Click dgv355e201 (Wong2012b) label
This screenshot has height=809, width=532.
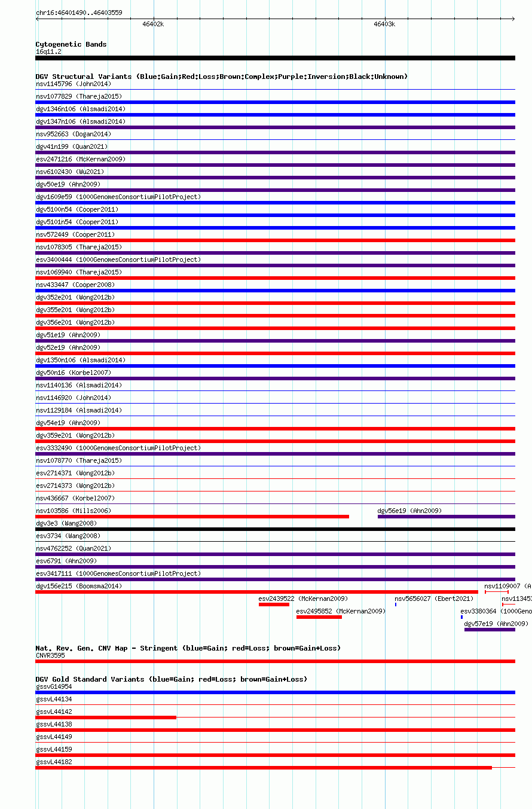pos(75,310)
